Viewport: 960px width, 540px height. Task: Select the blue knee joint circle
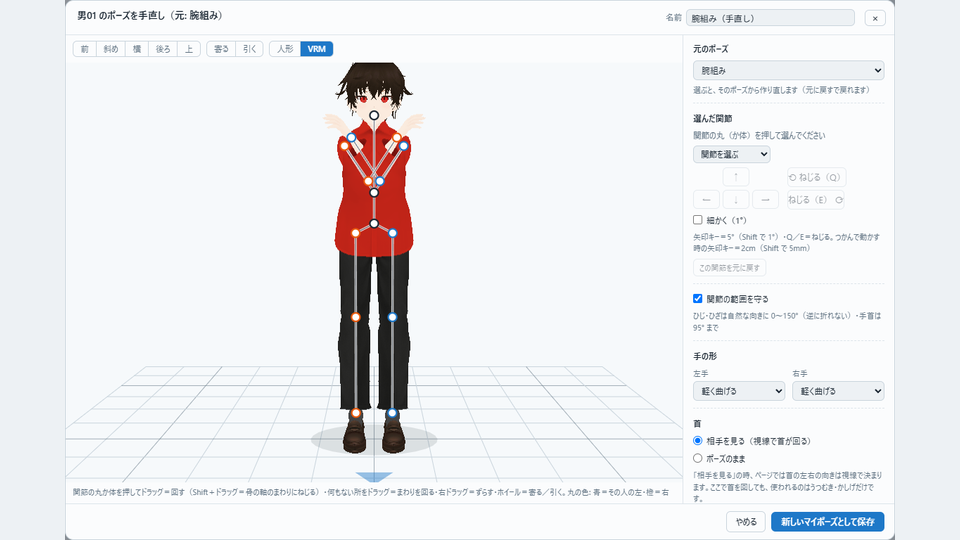click(392, 317)
